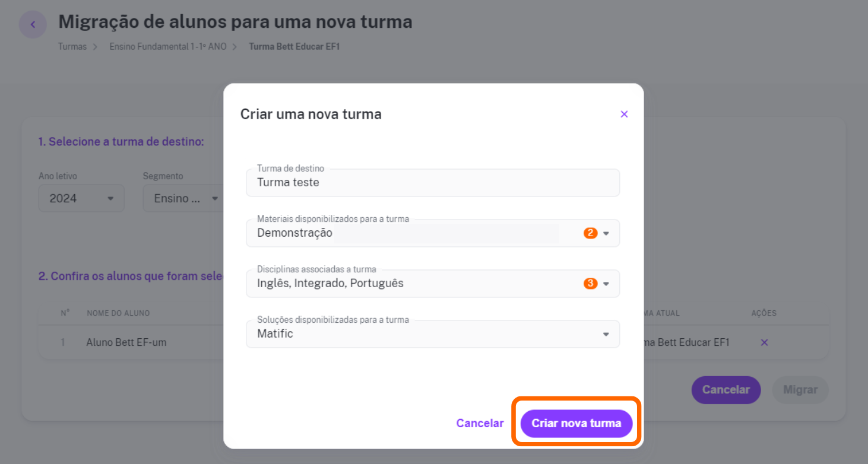Open the Ano letivo 2024 dropdown
This screenshot has width=868, height=464.
81,198
